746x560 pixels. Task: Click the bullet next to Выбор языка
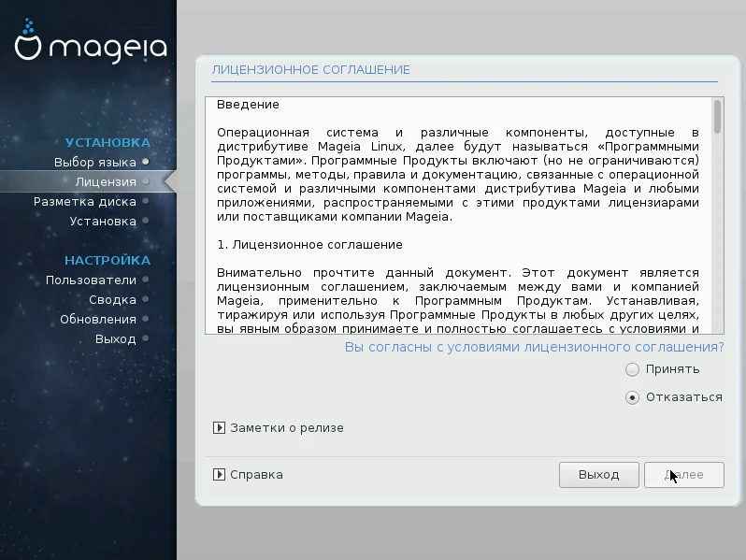click(x=146, y=162)
